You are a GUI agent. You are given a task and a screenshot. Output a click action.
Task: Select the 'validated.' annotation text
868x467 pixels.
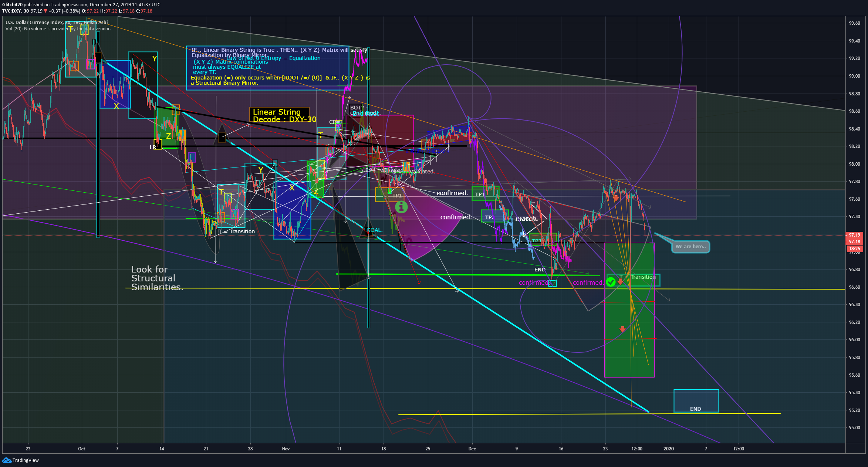click(x=423, y=172)
